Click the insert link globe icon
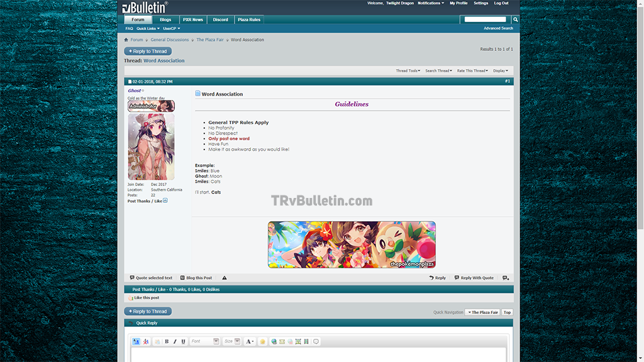Viewport: 644px width, 362px height. tap(274, 341)
